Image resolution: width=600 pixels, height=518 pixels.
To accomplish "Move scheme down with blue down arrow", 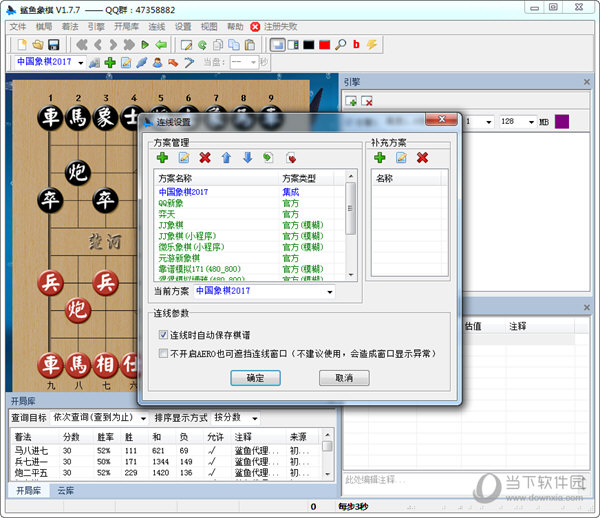I will point(248,157).
